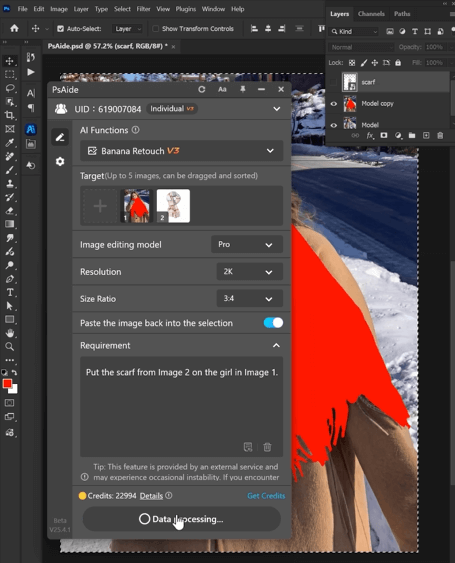This screenshot has width=455, height=563.
Task: Open the Normal blend mode dropdown
Action: pos(362,47)
